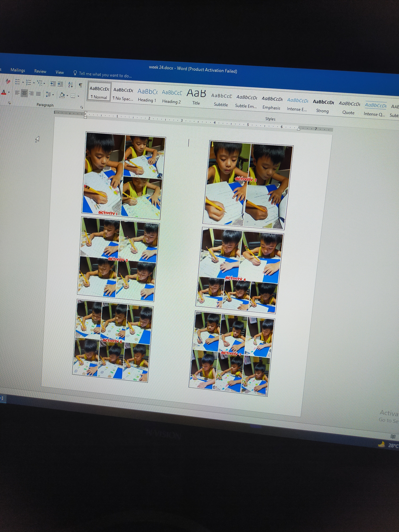Click the Read Mode book icon in status bar
This screenshot has width=399, height=532.
coord(393,437)
